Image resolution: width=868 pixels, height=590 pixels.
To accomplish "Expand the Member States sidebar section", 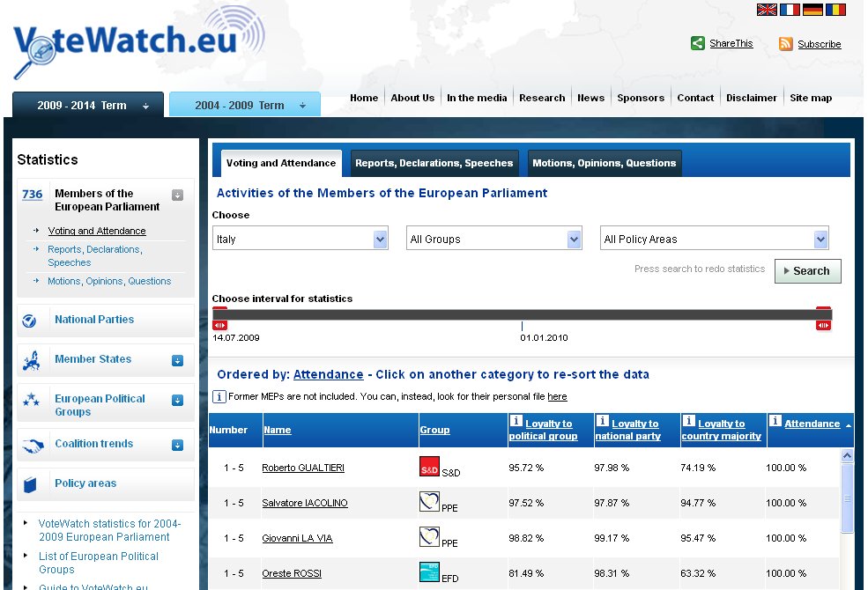I will 177,360.
